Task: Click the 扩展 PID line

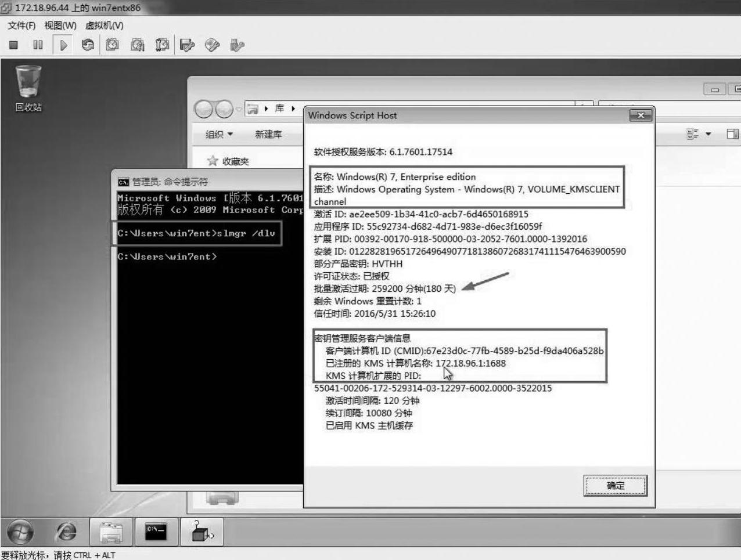Action: point(451,239)
